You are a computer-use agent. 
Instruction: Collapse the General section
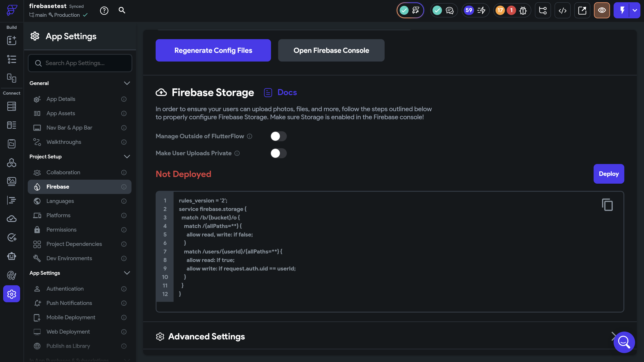(x=127, y=83)
